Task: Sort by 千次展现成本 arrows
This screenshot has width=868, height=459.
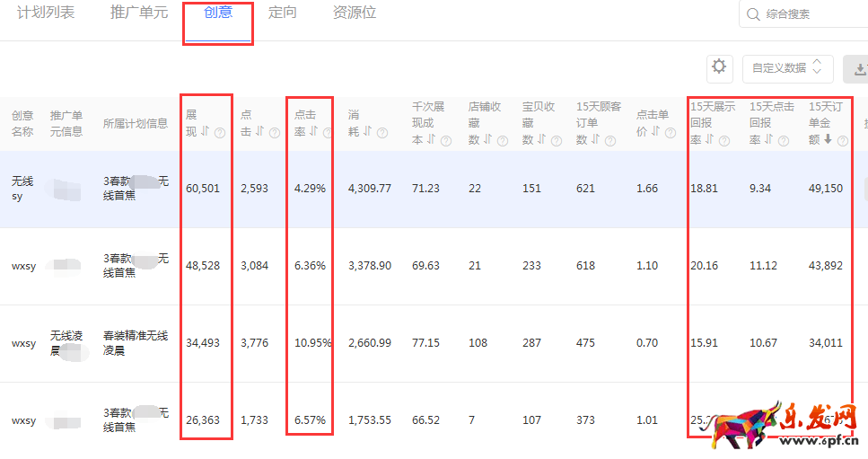Action: point(431,139)
